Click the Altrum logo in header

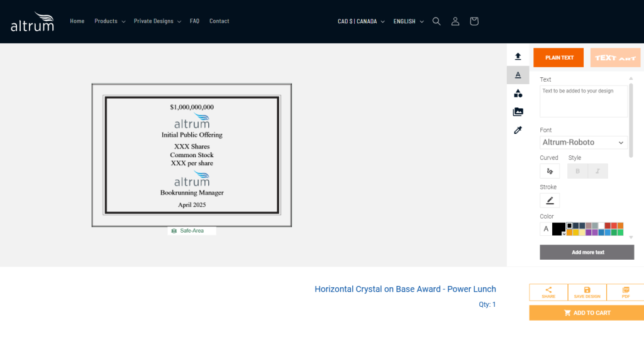point(32,21)
